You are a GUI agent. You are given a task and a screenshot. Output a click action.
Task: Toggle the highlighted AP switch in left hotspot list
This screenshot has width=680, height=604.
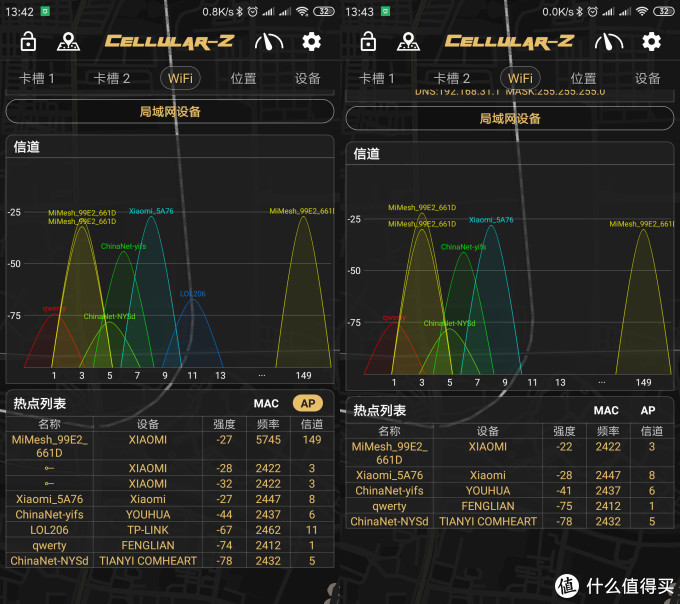tap(307, 403)
